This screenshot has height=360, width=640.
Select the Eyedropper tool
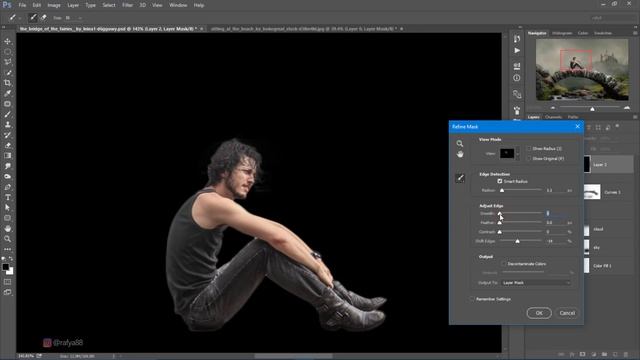pos(8,93)
